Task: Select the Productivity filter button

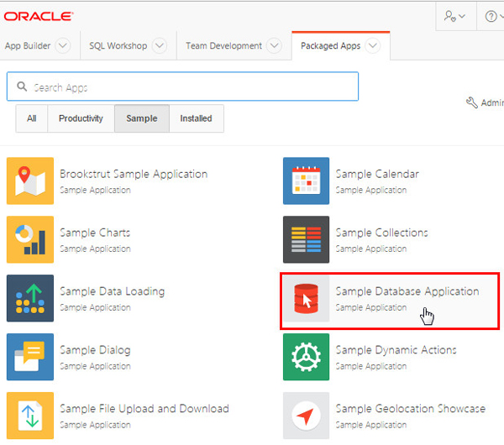Action: pos(81,119)
